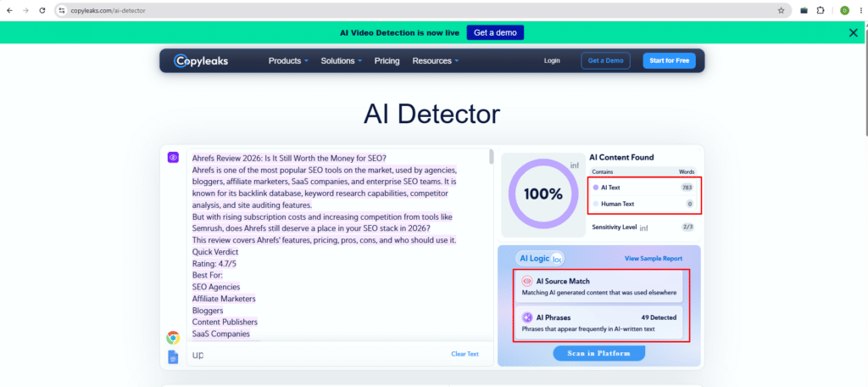
Task: Click the Human Text color dot
Action: click(595, 204)
